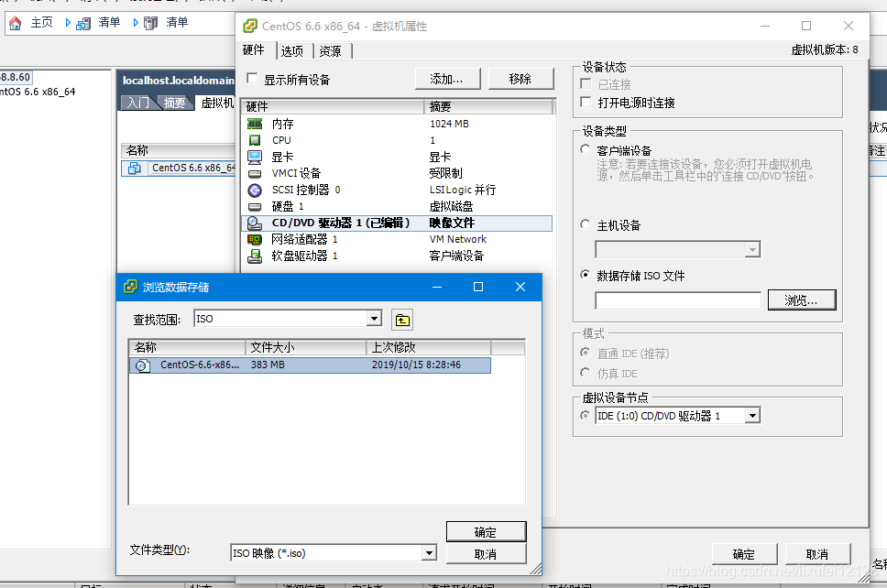Click the 硬盘 1 disk icon
This screenshot has width=887, height=588.
click(254, 205)
